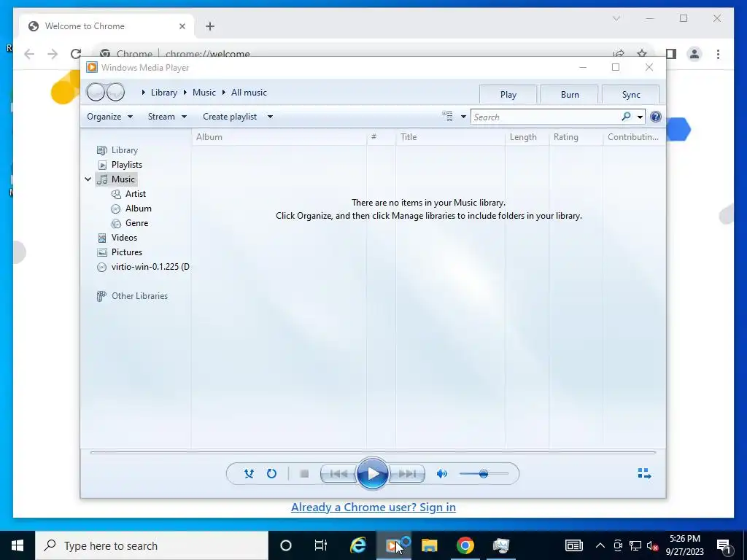Viewport: 747px width, 560px height.
Task: Click Media Player back navigation button
Action: tap(96, 92)
